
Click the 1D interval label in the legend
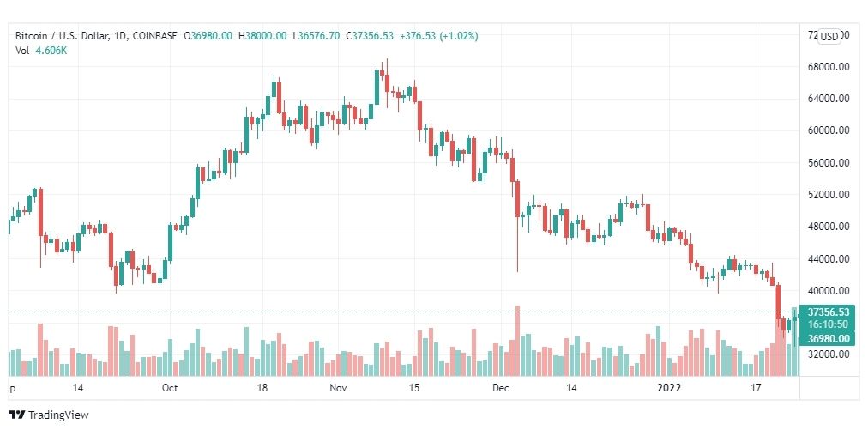tap(120, 36)
